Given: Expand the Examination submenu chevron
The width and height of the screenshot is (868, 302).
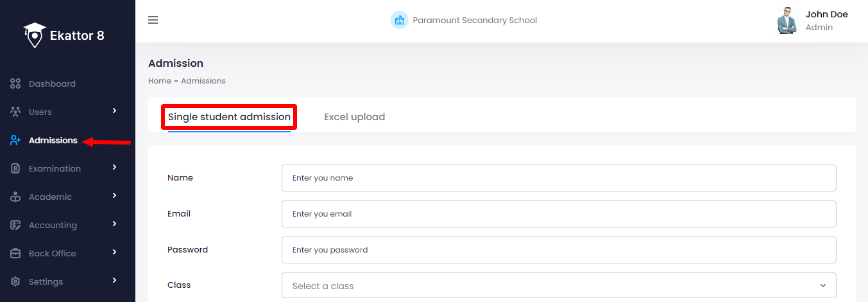Looking at the screenshot, I should pos(115,168).
